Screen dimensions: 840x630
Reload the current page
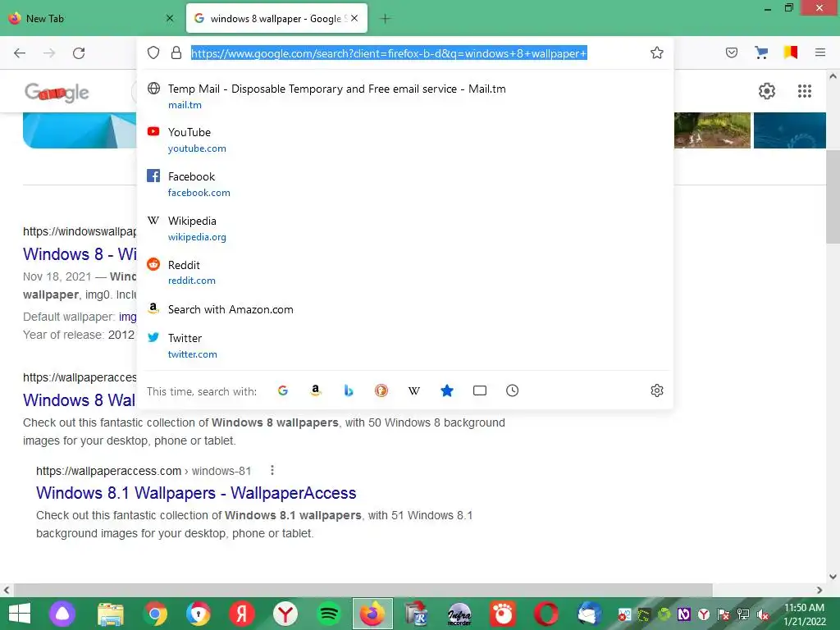click(x=79, y=53)
